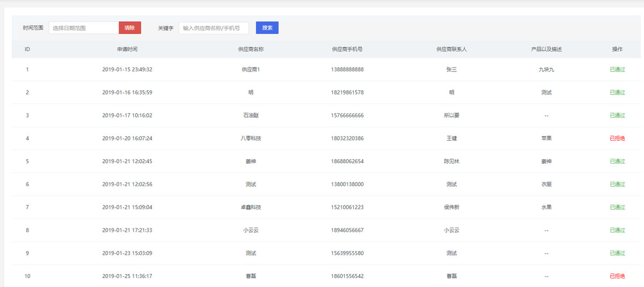This screenshot has width=644, height=287.
Task: Click supplier name 供应商1
Action: coord(251,70)
